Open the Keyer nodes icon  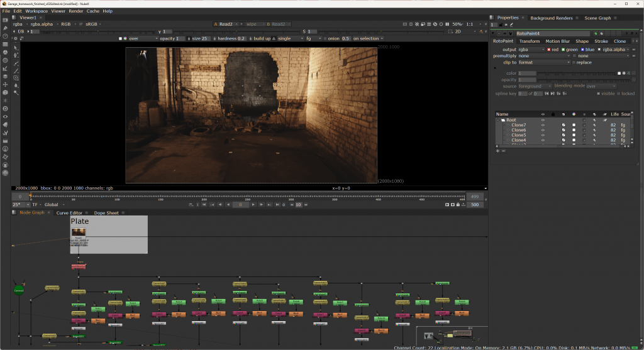(x=5, y=68)
